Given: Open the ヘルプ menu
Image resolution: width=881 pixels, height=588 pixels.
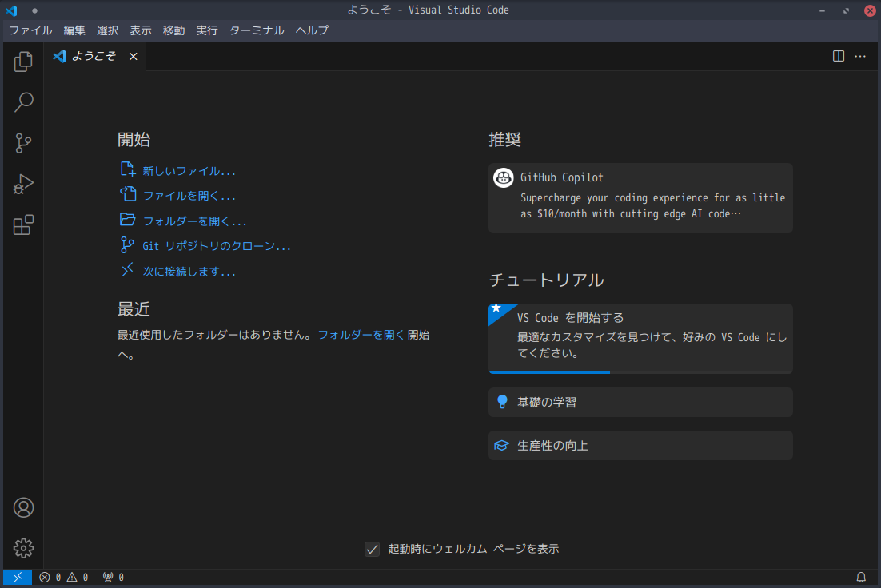Looking at the screenshot, I should point(312,30).
